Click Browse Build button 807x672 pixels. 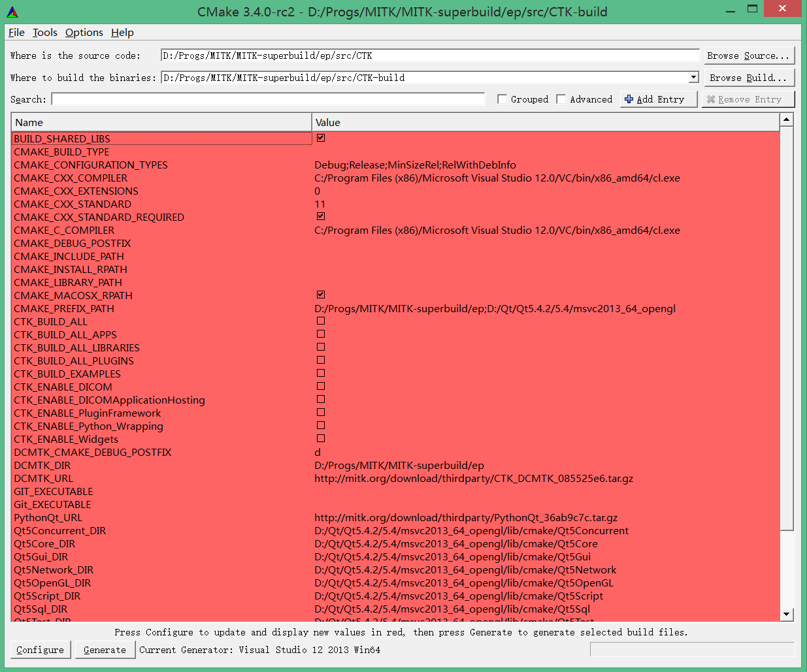point(748,78)
